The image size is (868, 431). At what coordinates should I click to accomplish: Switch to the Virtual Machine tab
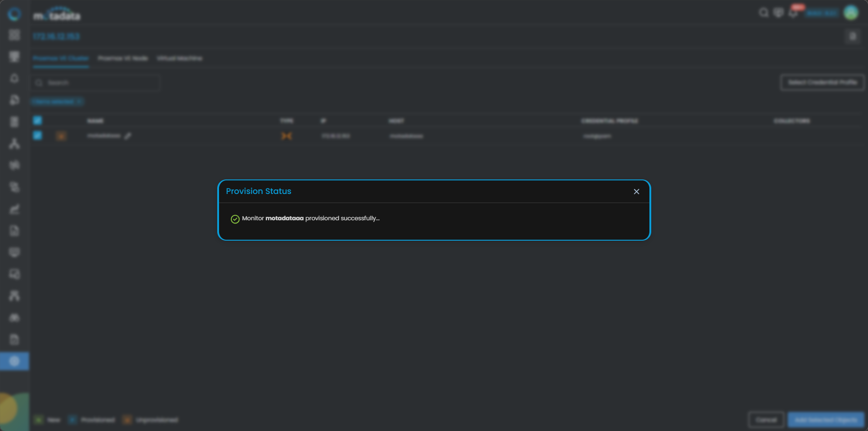[x=180, y=58]
